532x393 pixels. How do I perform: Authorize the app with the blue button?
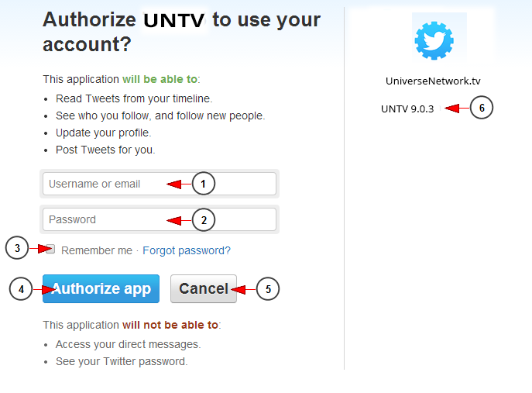click(x=101, y=288)
